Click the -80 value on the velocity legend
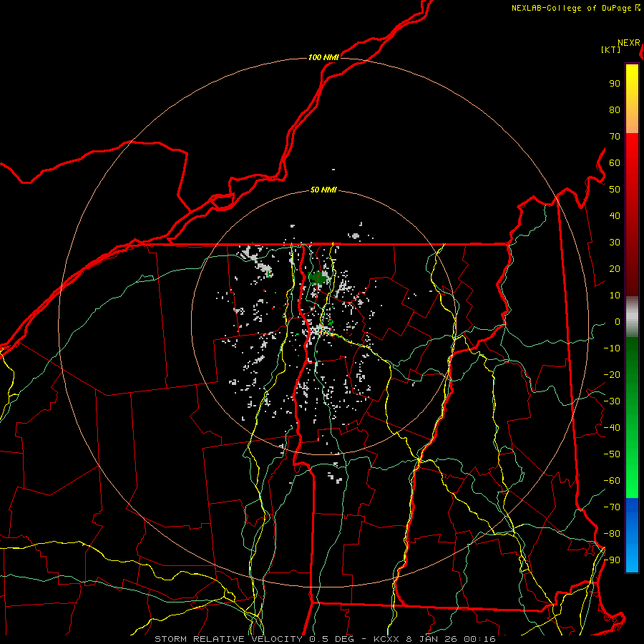The image size is (644, 644). point(612,534)
